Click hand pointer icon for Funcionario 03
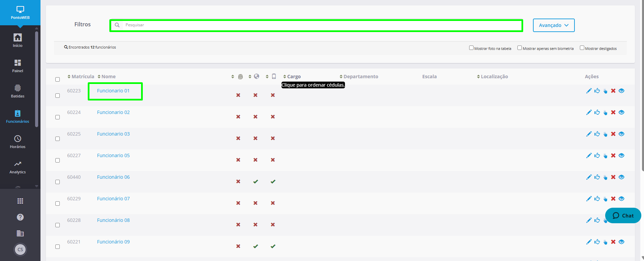Screen dimensions: 644x261 (606, 134)
